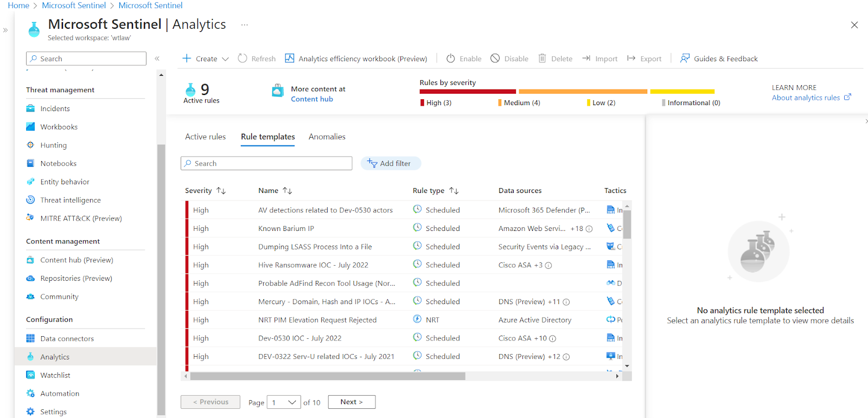Open the Notebooks section
Screen dimensions: 868x418
point(58,163)
